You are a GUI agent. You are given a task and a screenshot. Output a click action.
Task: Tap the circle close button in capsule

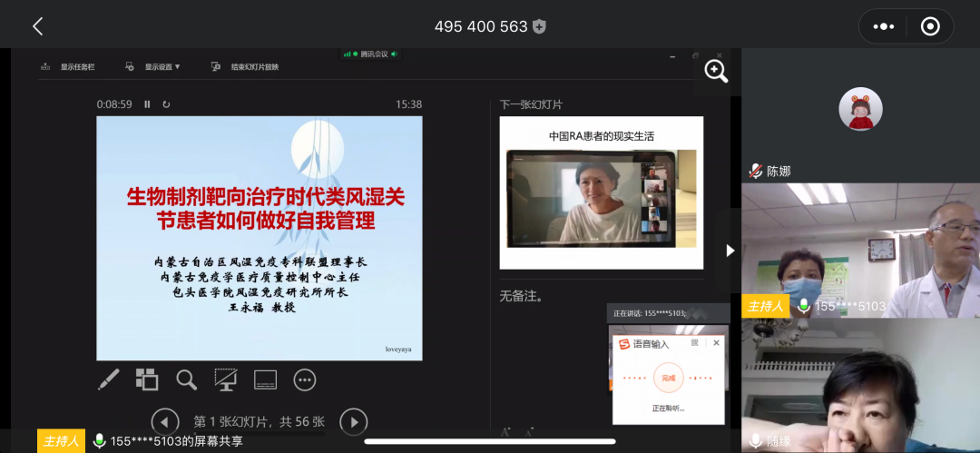930,26
